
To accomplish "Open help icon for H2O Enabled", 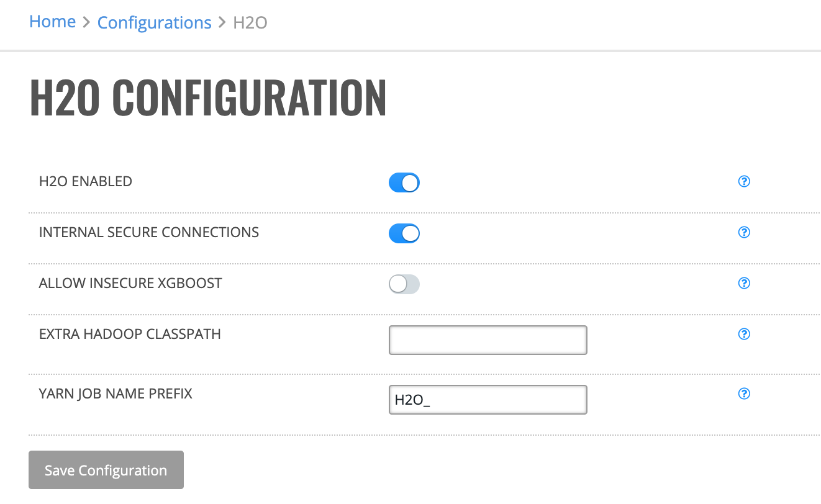I will 744,181.
